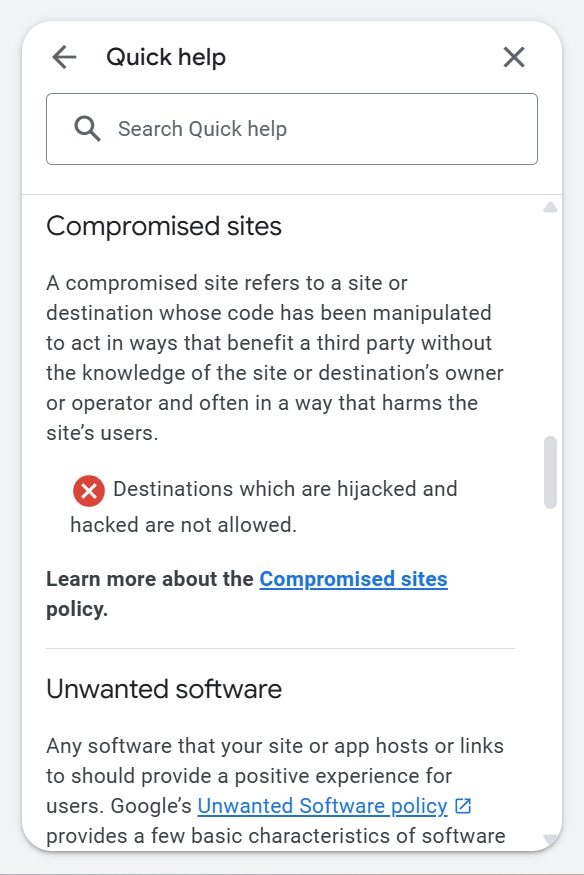Click the hijacked and hacked destinations text
This screenshot has height=875, width=584.
click(x=264, y=507)
